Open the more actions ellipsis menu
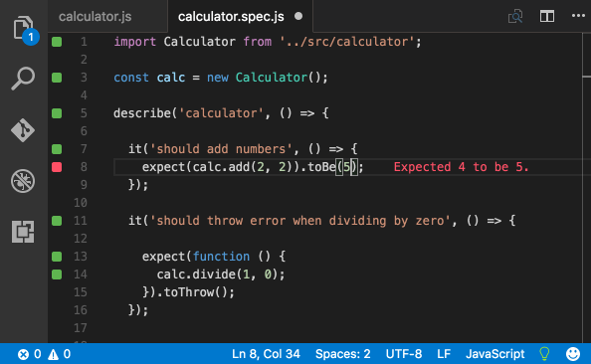The width and height of the screenshot is (591, 364). click(x=578, y=16)
